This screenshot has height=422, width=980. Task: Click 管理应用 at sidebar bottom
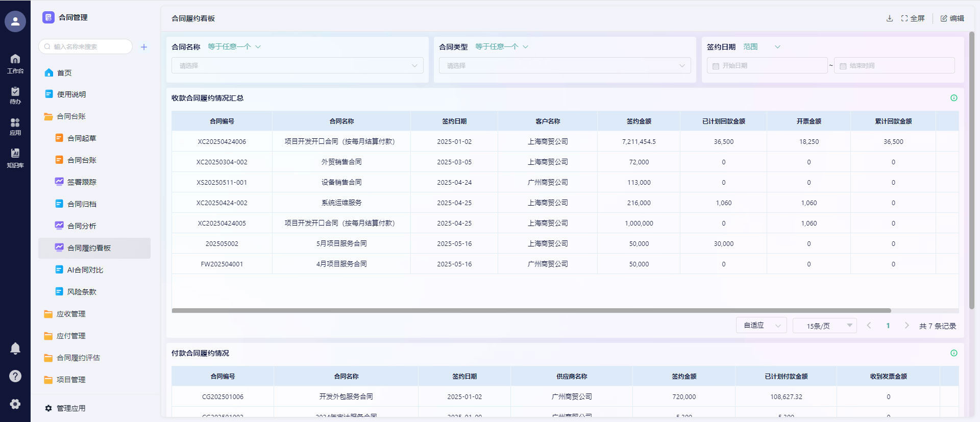click(x=71, y=408)
